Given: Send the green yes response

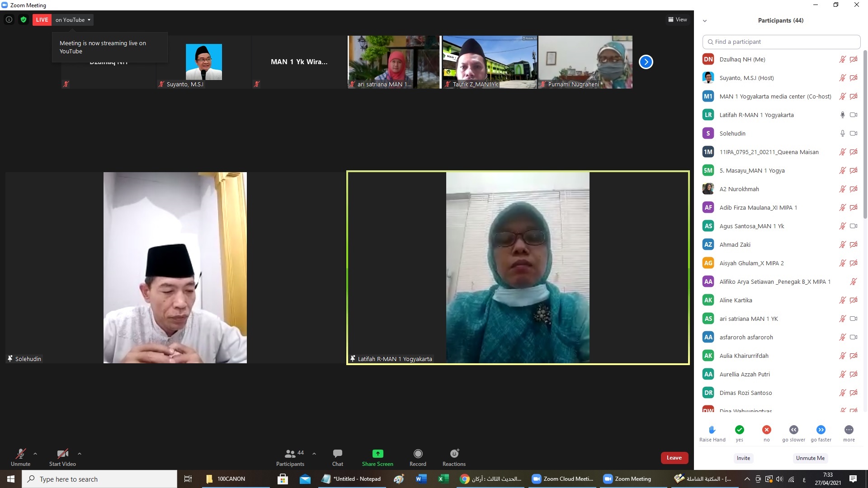Looking at the screenshot, I should (x=739, y=430).
